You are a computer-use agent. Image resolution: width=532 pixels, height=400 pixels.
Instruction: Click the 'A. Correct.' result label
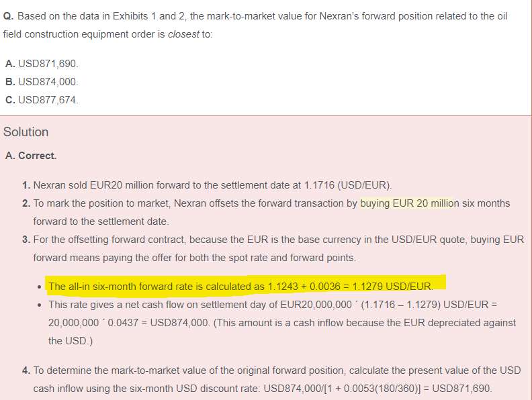tap(31, 156)
